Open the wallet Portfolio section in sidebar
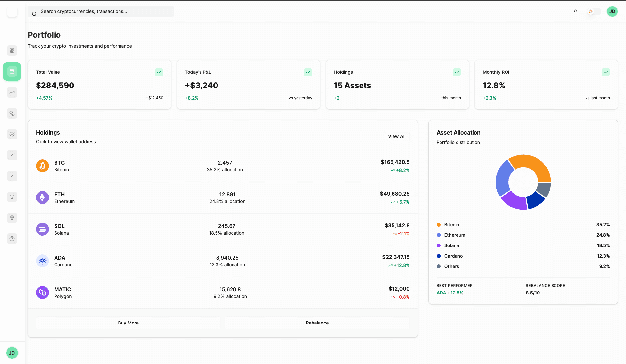626x364 pixels. click(x=12, y=71)
